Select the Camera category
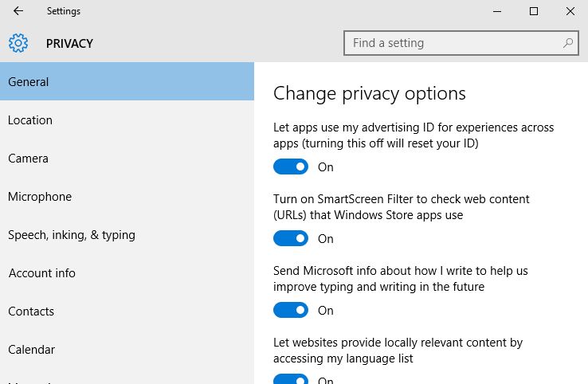 coord(28,159)
